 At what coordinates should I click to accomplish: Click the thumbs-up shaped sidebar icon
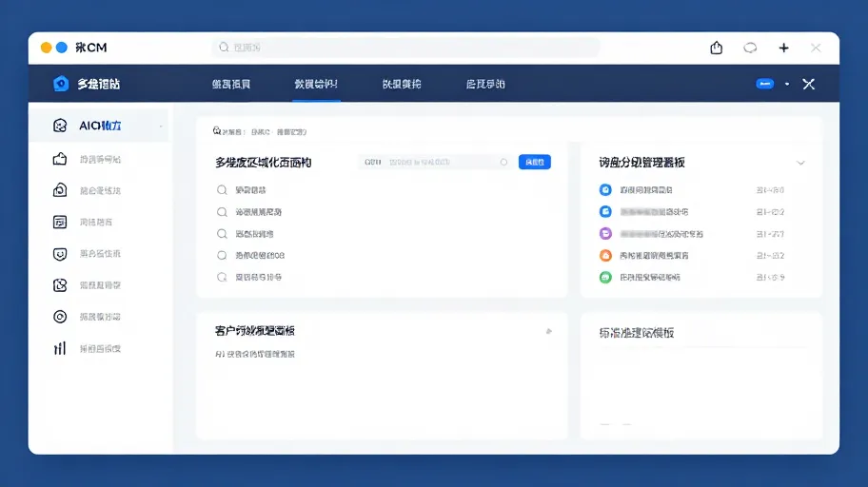coord(60,159)
